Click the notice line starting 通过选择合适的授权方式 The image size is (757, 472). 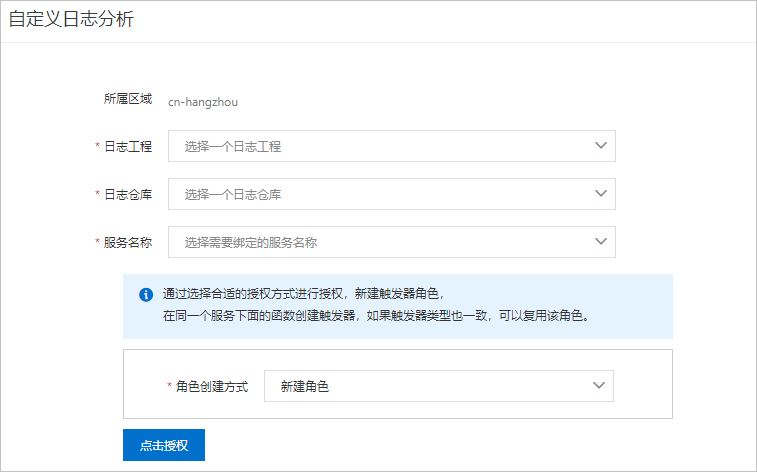coord(303,293)
